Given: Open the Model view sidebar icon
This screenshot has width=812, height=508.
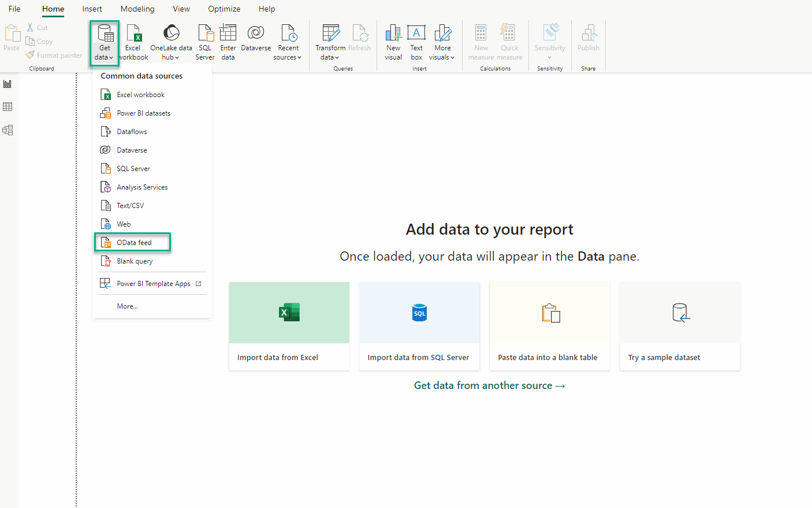Looking at the screenshot, I should coord(8,130).
